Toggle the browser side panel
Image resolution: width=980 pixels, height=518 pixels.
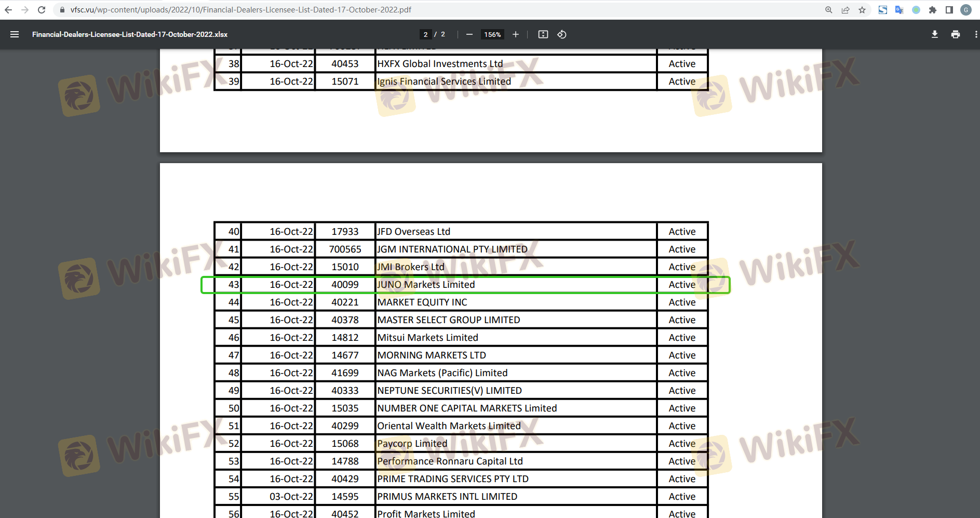949,10
